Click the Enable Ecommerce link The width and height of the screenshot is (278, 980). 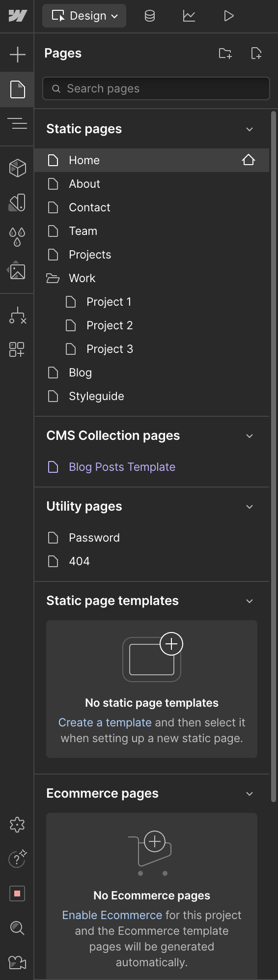112,915
